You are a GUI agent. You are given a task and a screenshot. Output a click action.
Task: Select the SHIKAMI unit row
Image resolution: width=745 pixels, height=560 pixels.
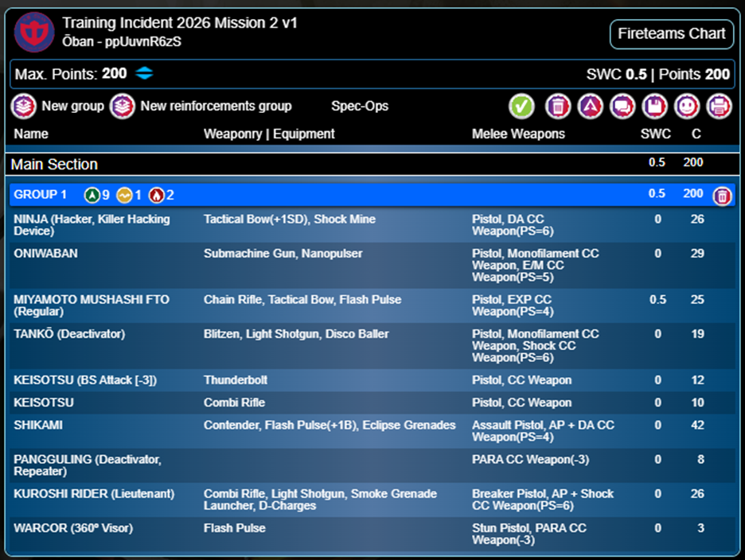click(372, 431)
